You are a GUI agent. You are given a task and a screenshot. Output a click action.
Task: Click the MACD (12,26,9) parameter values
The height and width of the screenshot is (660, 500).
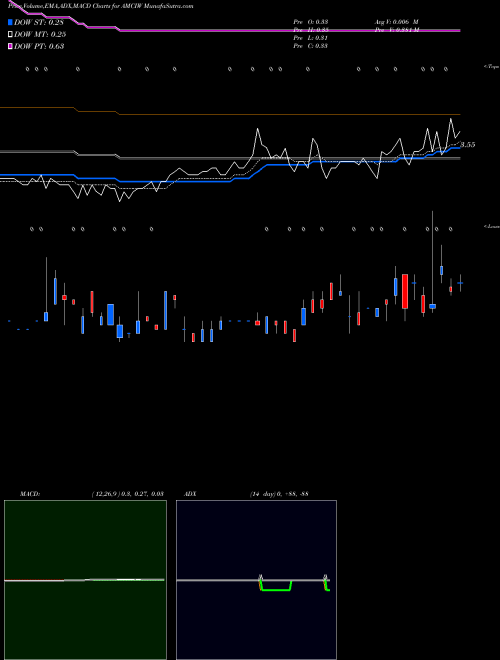point(128,494)
